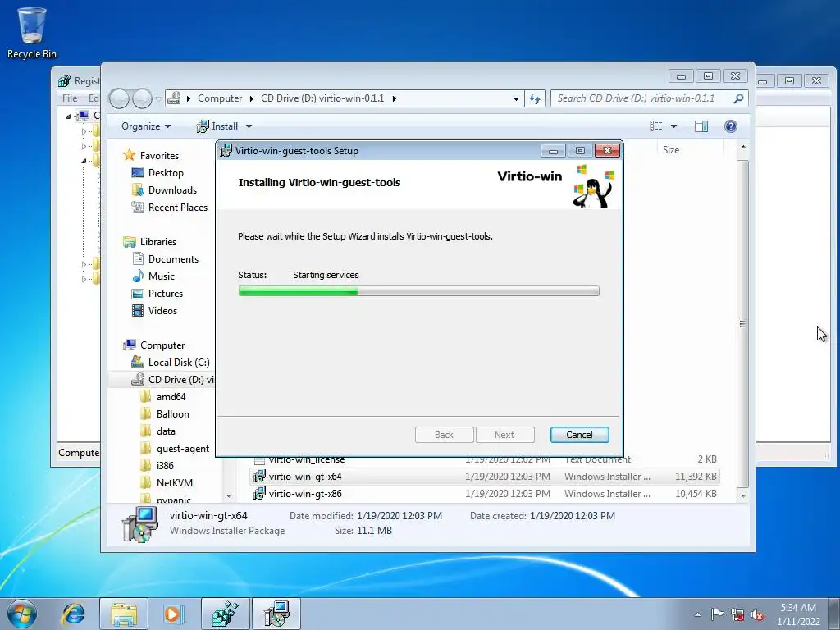The height and width of the screenshot is (630, 840).
Task: Open the Action Center flag icon
Action: coord(716,614)
